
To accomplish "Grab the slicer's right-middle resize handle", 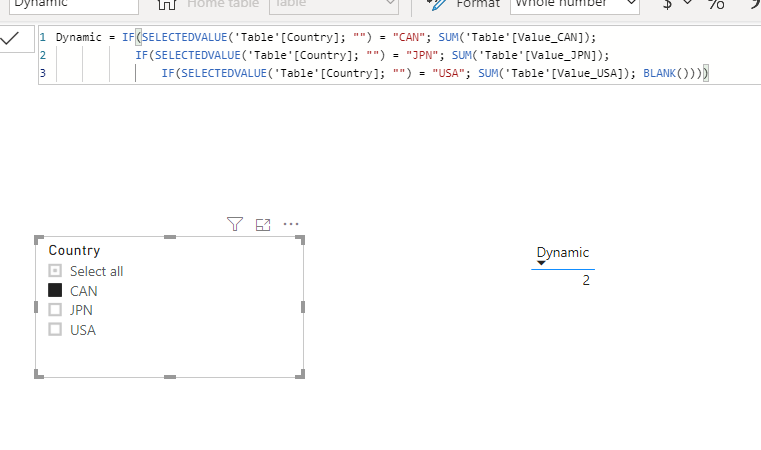I will click(x=303, y=307).
